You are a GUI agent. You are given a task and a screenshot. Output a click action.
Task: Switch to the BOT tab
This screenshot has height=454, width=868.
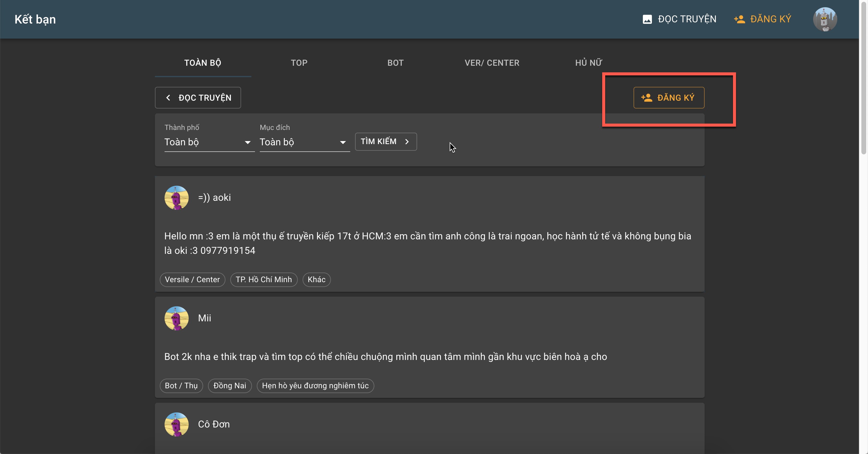point(396,63)
